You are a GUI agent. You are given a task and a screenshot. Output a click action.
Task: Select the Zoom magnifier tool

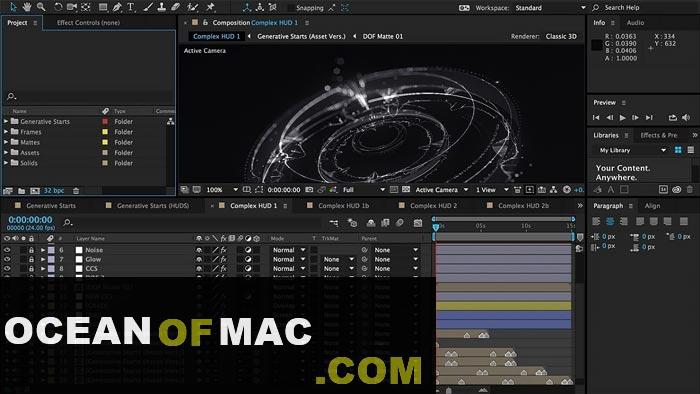tap(41, 7)
